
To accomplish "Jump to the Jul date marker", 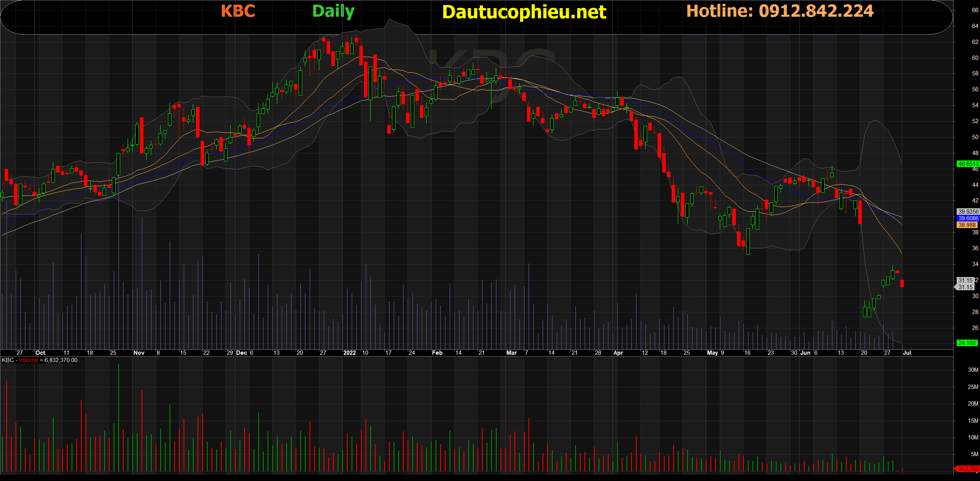I will [907, 353].
